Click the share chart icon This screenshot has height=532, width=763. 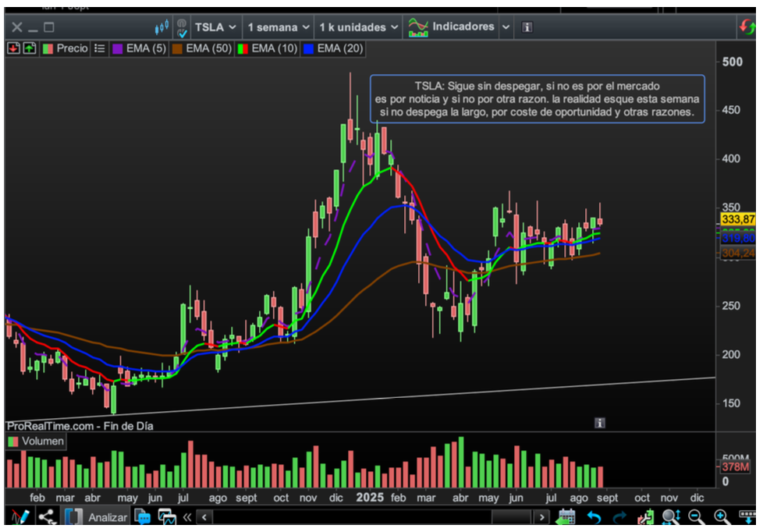47,516
